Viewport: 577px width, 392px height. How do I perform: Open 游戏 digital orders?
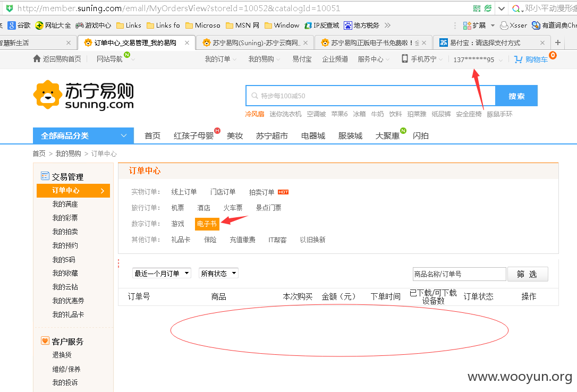[178, 224]
